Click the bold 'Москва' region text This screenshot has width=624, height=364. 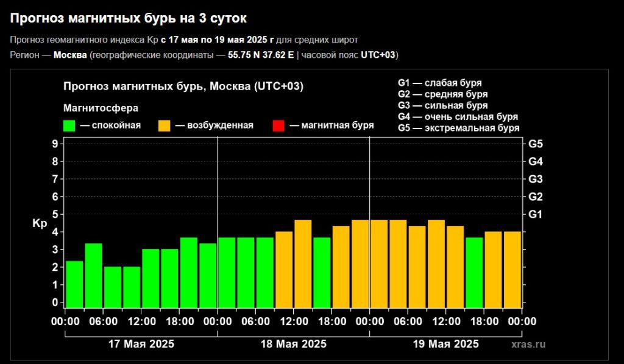(x=70, y=55)
